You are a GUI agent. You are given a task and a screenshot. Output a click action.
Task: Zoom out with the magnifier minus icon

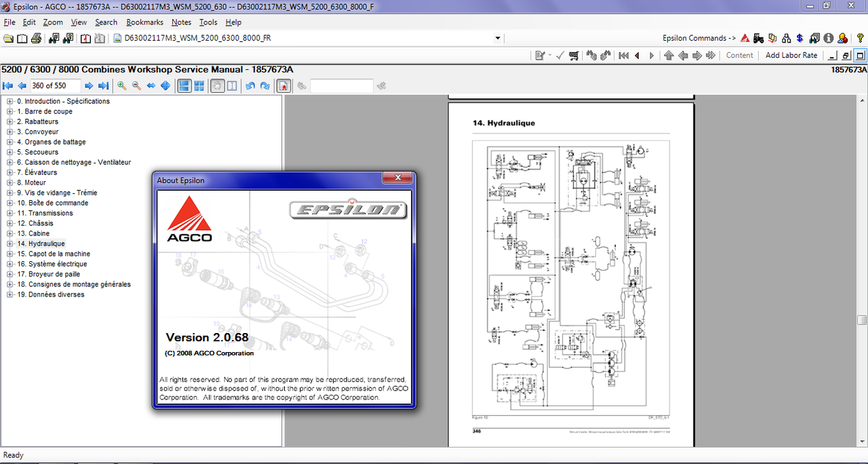pyautogui.click(x=136, y=85)
